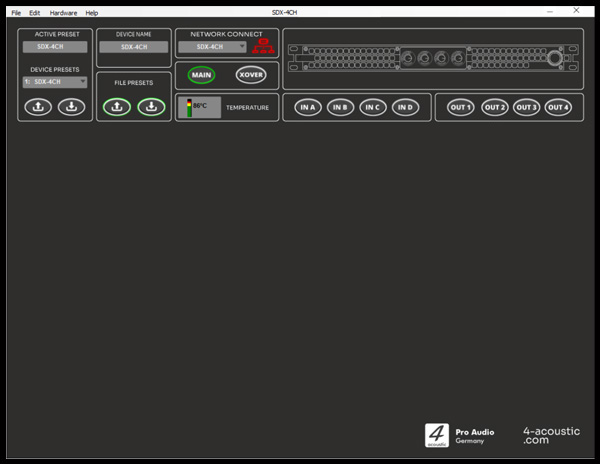Open the File menu
Image resolution: width=600 pixels, height=464 pixels.
tap(16, 13)
